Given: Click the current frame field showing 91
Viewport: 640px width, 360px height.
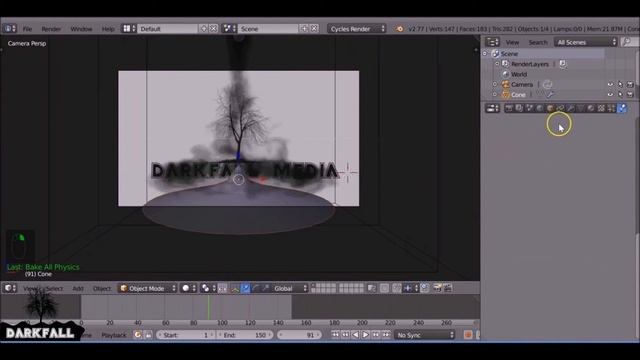Looking at the screenshot, I should click(x=299, y=335).
